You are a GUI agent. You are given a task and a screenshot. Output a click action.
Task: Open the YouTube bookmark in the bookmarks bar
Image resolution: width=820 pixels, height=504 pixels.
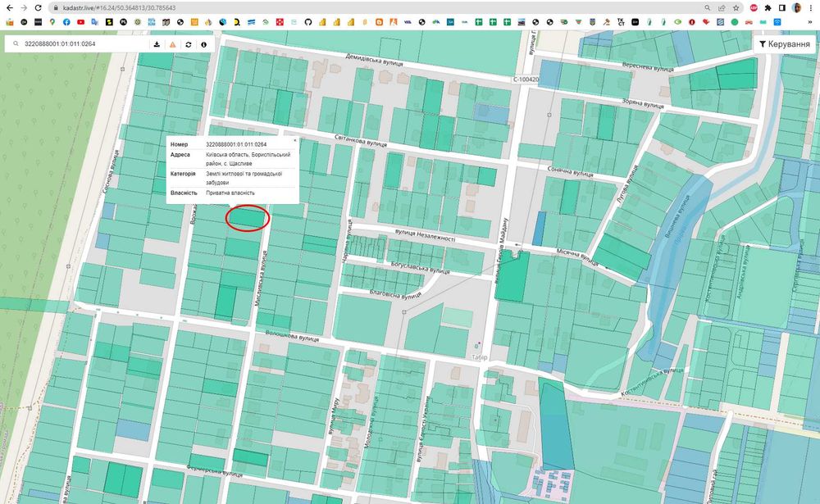click(80, 21)
